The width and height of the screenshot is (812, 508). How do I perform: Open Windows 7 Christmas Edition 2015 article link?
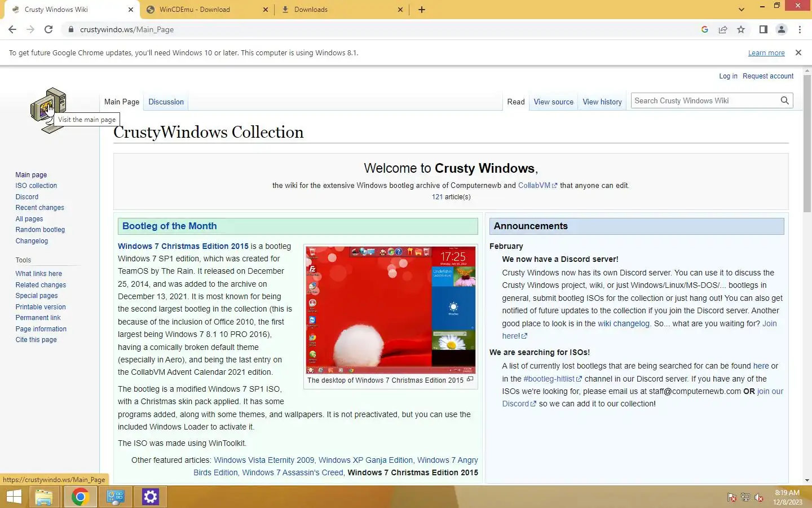pos(183,246)
